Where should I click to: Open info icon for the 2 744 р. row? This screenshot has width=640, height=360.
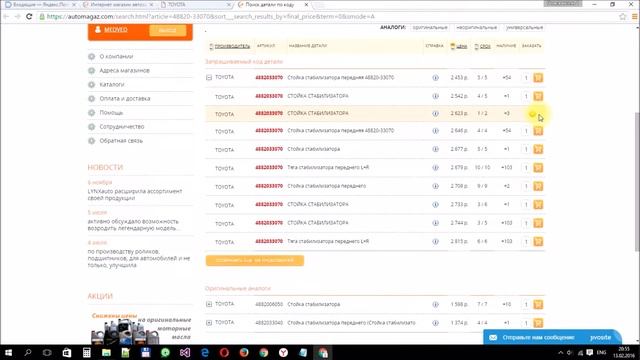[x=436, y=223]
